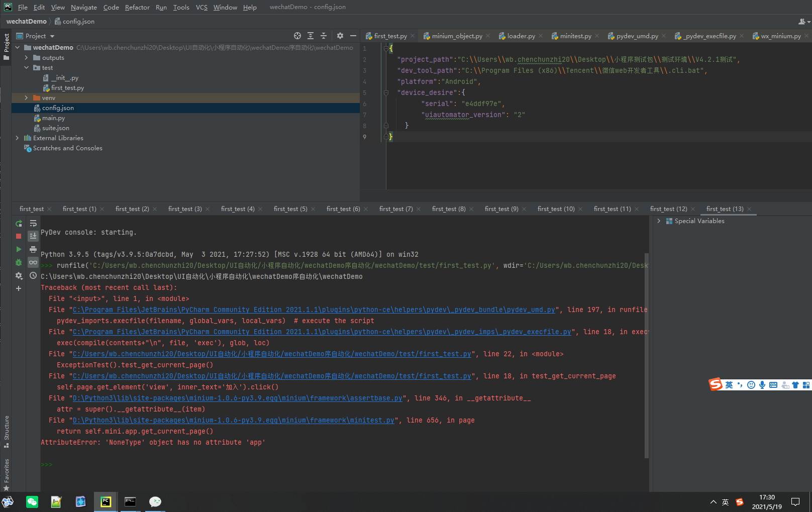Add new console with plus icon
This screenshot has width=812, height=512.
coord(19,288)
